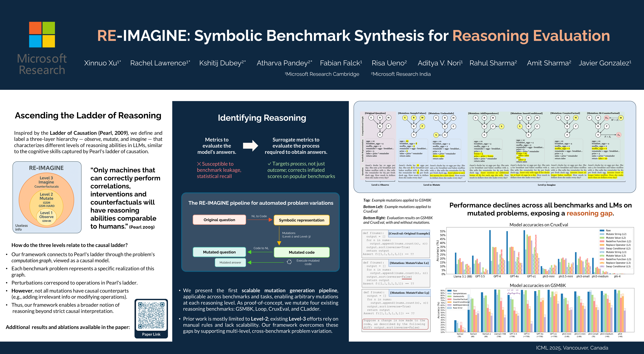
Task: Select the Original question box
Action: coord(219,220)
